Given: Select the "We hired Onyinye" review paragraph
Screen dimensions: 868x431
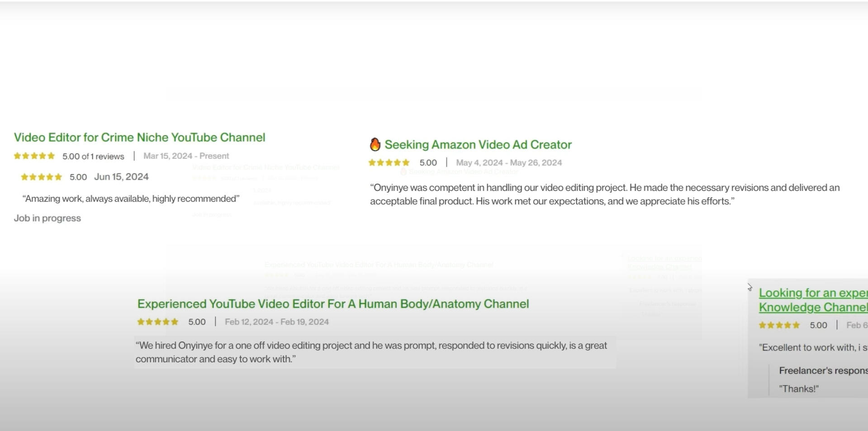Looking at the screenshot, I should pos(371,352).
